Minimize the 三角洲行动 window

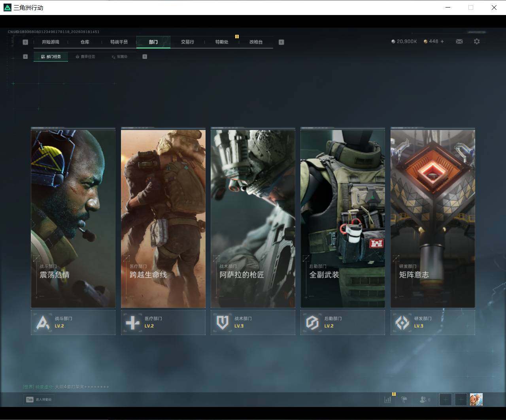pyautogui.click(x=448, y=8)
